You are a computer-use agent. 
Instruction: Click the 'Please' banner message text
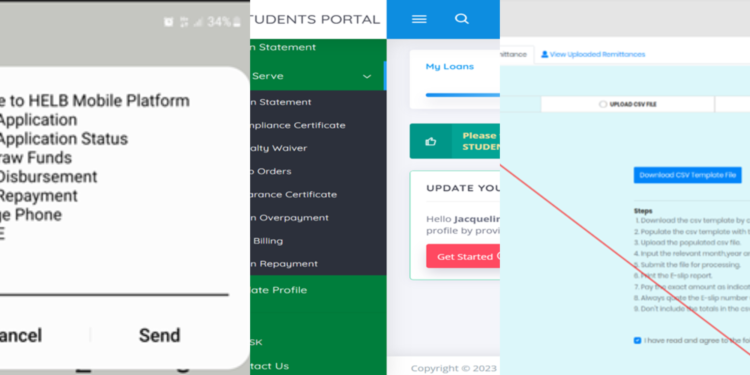(x=479, y=136)
